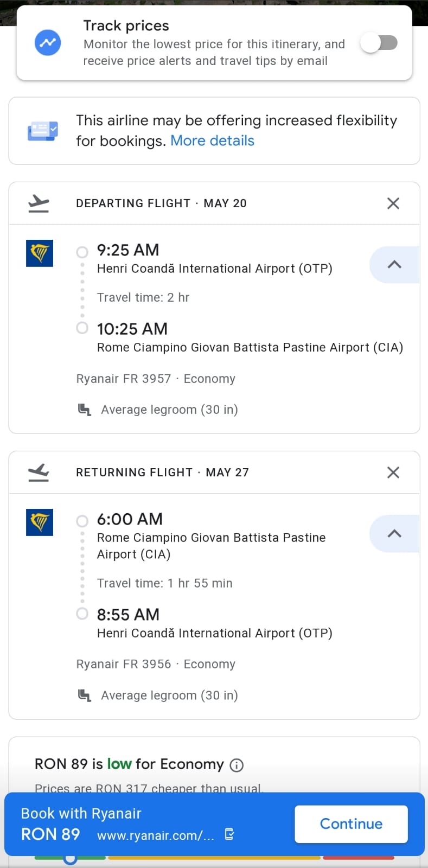Collapse the returning flight details chevron

pyautogui.click(x=394, y=534)
